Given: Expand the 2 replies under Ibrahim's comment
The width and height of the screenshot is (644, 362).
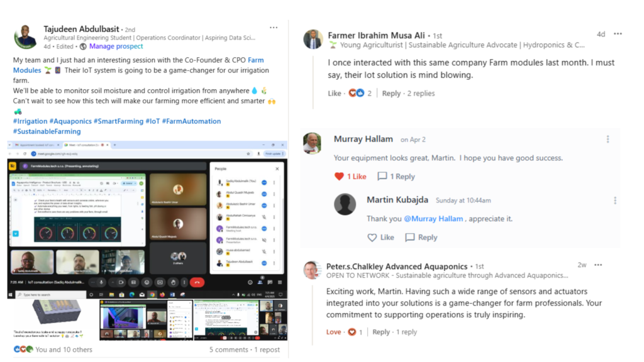Looking at the screenshot, I should pos(421,93).
